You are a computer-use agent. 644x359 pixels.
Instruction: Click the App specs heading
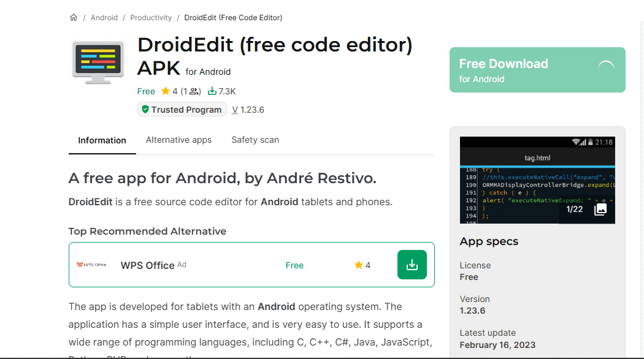point(489,241)
